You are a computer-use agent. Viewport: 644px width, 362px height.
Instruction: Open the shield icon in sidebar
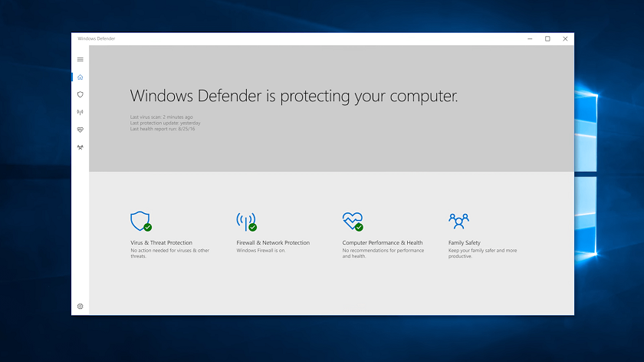tap(80, 94)
